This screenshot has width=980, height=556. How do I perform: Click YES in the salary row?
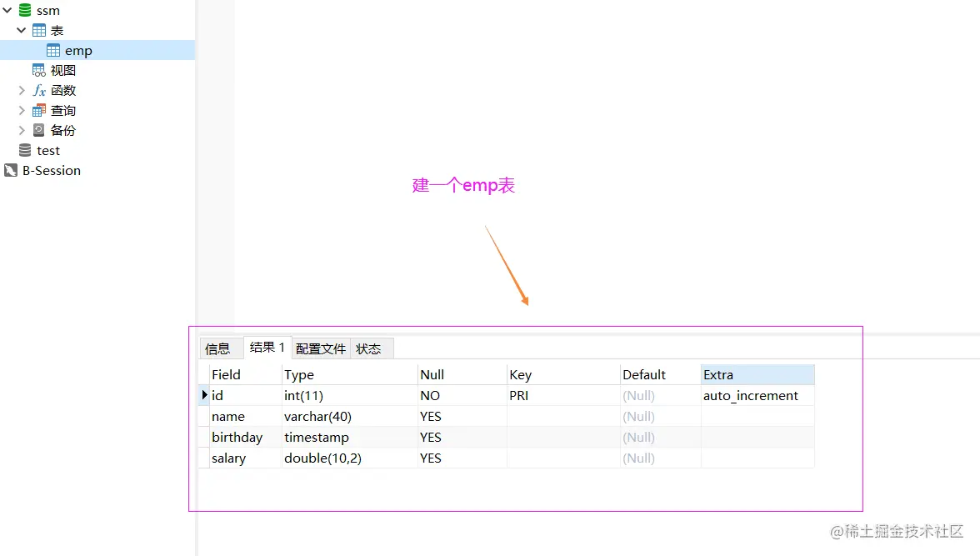(462, 458)
